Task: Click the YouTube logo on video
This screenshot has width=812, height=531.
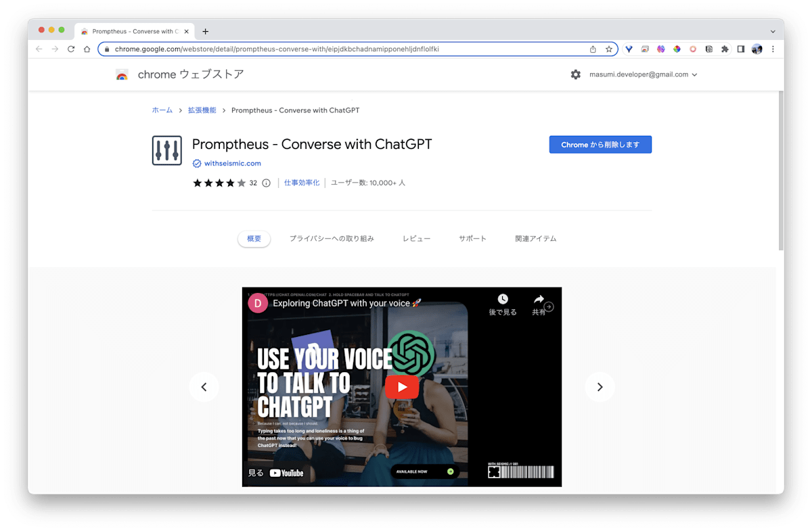Action: (287, 473)
